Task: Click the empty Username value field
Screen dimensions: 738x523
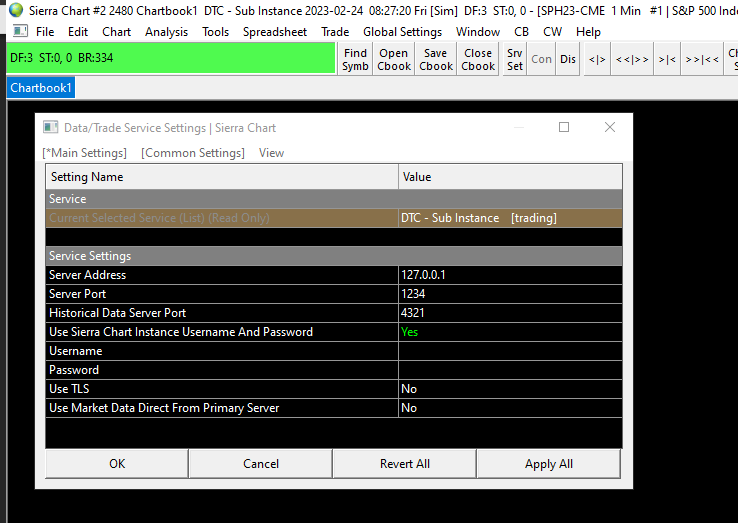Action: (511, 351)
